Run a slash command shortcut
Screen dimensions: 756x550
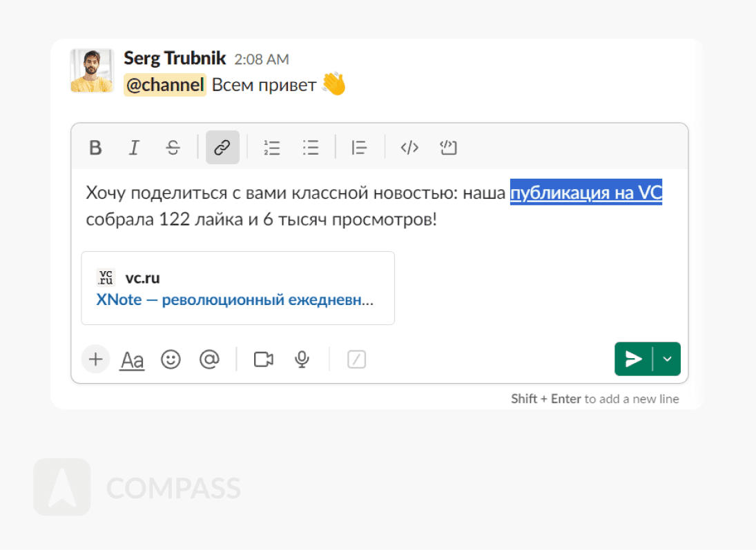356,359
